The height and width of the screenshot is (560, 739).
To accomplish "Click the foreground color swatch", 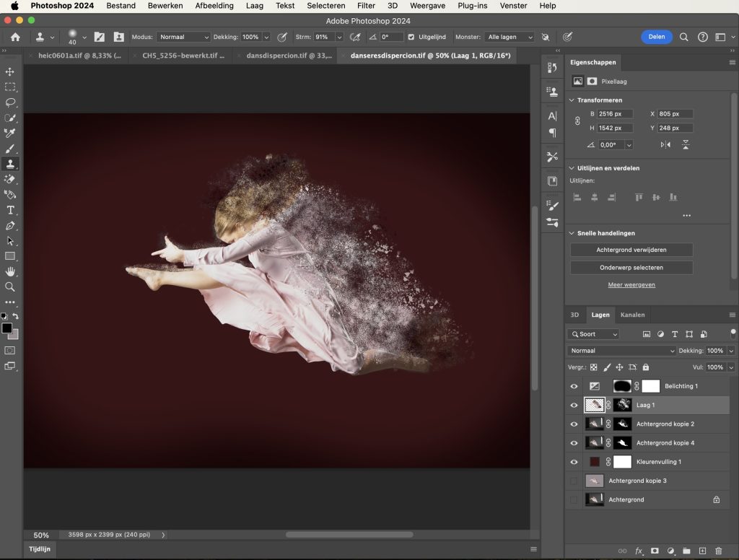I will tap(7, 328).
